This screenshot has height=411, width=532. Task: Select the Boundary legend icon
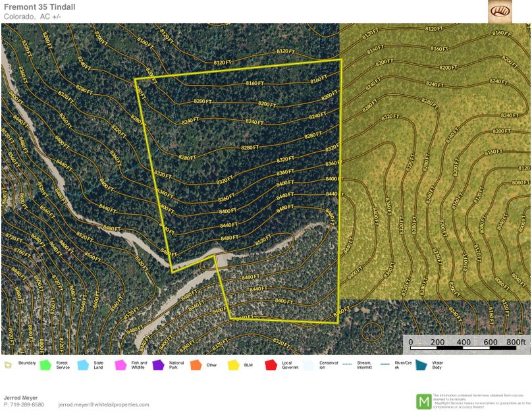[x=8, y=364]
